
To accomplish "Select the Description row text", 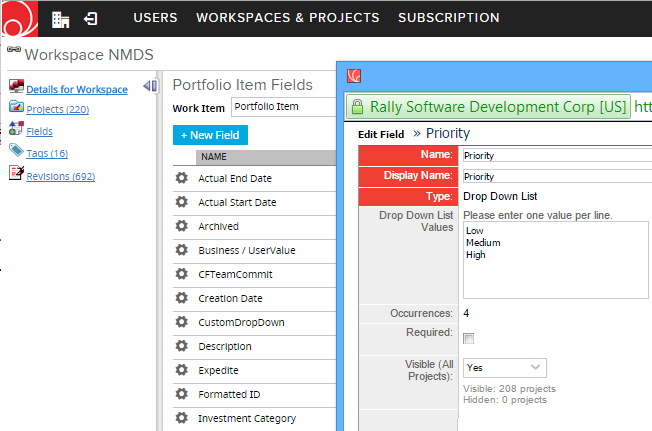I will pos(225,346).
